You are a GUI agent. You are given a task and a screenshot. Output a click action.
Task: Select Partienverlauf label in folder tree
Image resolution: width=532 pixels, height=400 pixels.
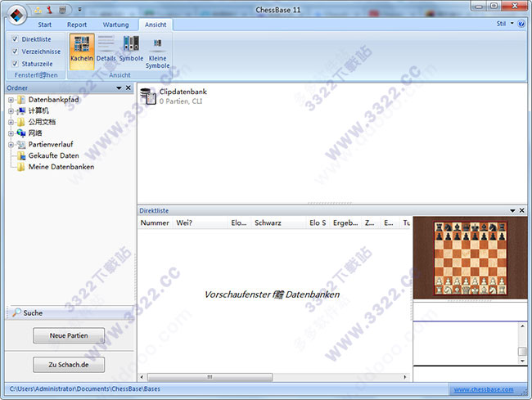[x=51, y=145]
